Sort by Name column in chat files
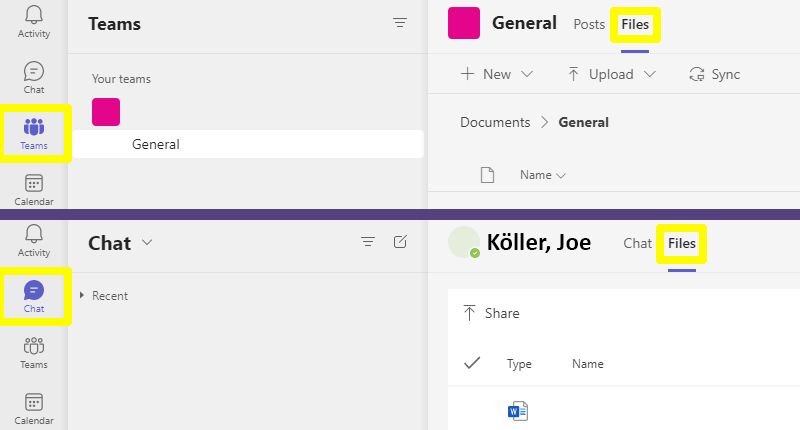800x430 pixels. click(x=587, y=364)
